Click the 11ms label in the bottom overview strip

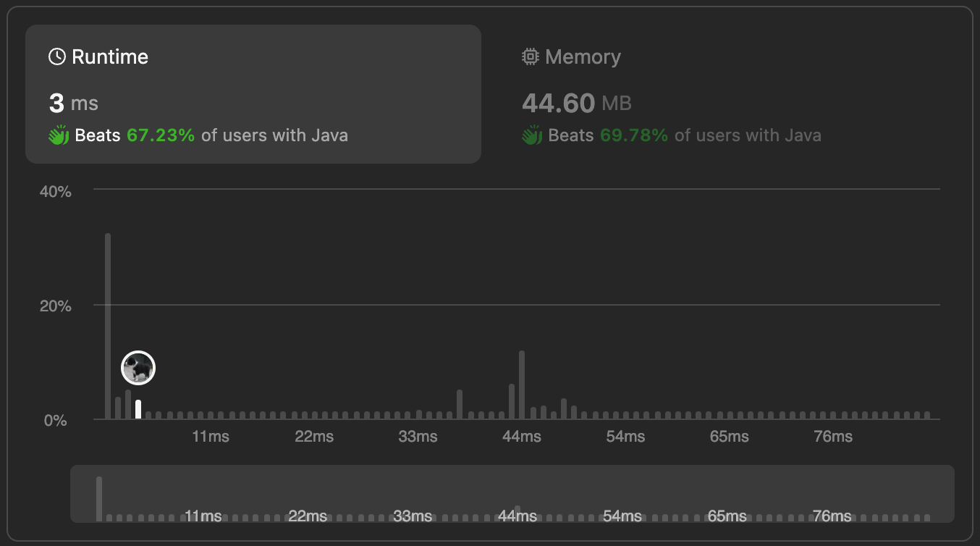[x=203, y=516]
